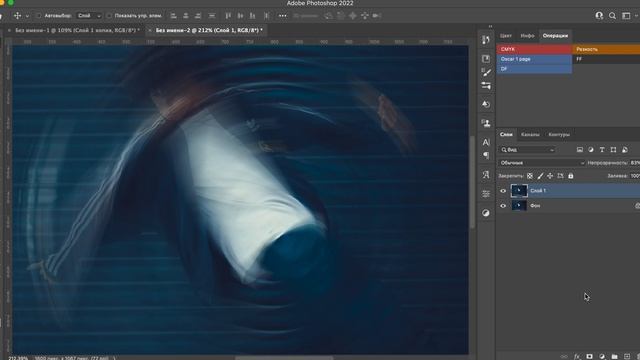The image size is (640, 360).
Task: Run the CMYK action button
Action: point(534,49)
